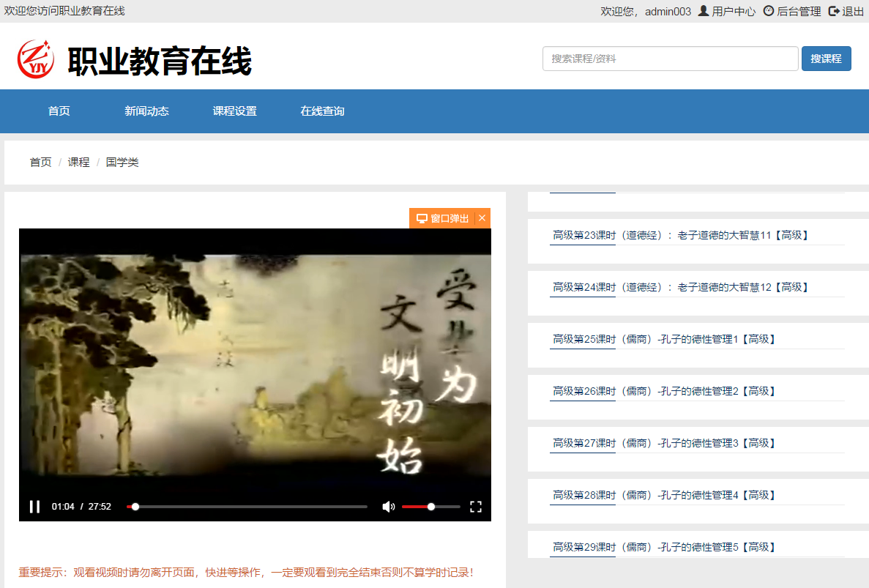869x588 pixels.
Task: Click the 国学类 breadcrumb link
Action: pyautogui.click(x=122, y=163)
